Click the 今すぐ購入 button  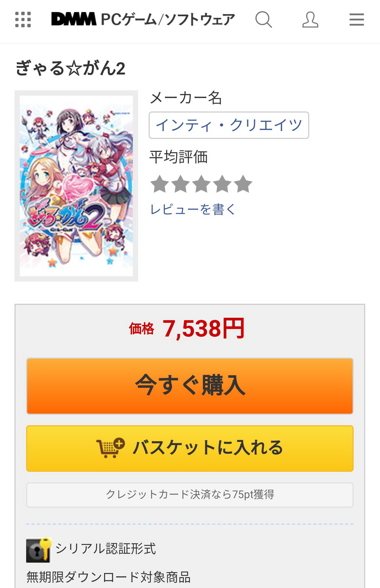coord(190,386)
